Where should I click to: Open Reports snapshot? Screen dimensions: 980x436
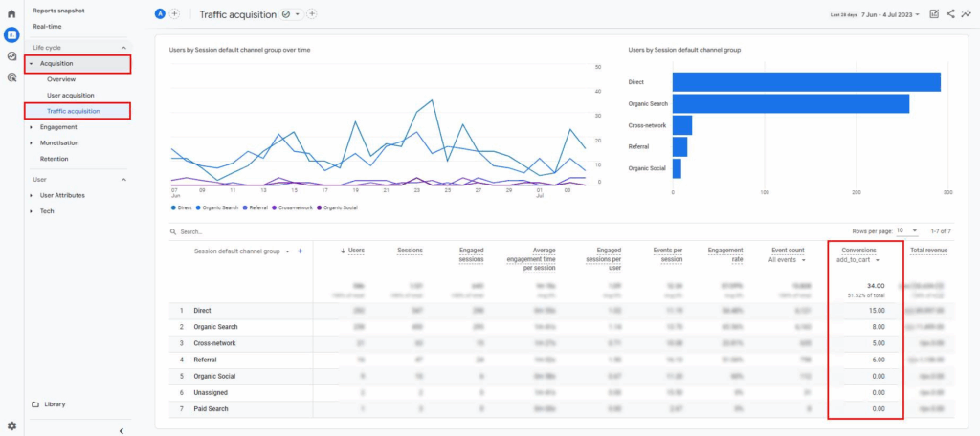[x=58, y=11]
